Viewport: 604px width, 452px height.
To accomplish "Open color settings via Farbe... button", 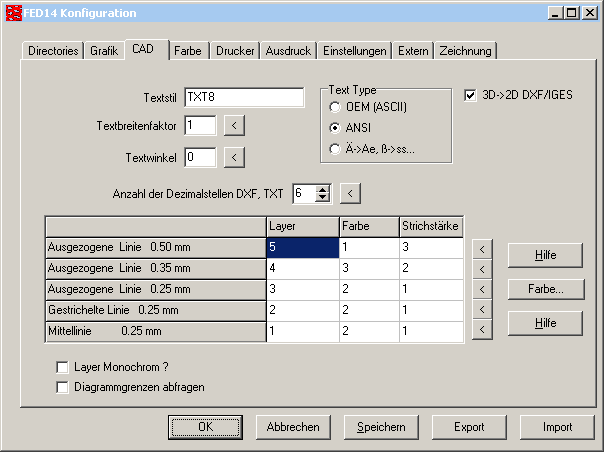I will coord(545,290).
